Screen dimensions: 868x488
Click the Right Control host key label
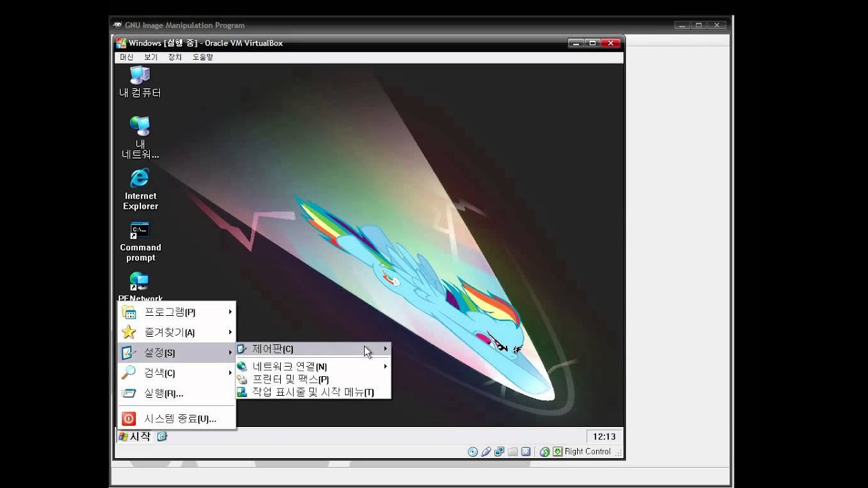(587, 451)
